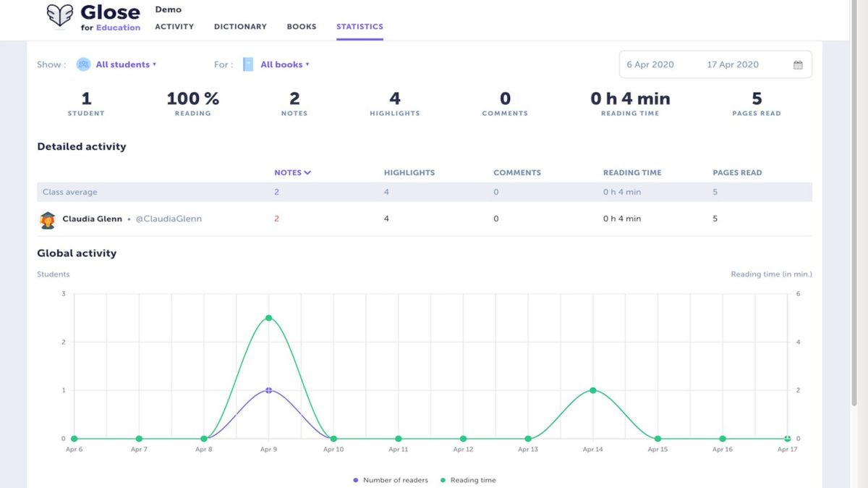
Task: Toggle the Reading time legend
Action: point(469,480)
